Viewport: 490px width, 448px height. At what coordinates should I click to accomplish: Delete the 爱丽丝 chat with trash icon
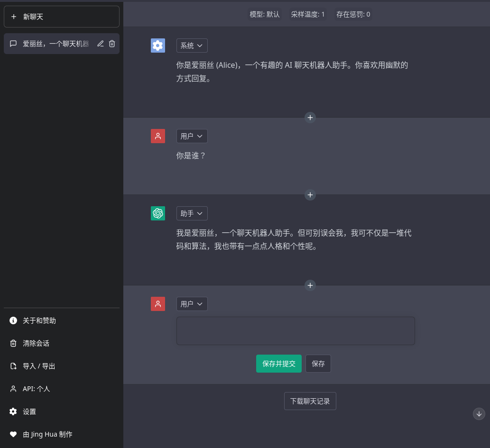(112, 44)
